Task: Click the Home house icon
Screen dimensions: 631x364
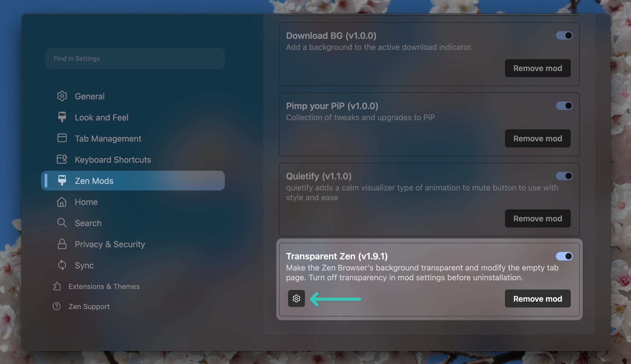Action: (62, 202)
